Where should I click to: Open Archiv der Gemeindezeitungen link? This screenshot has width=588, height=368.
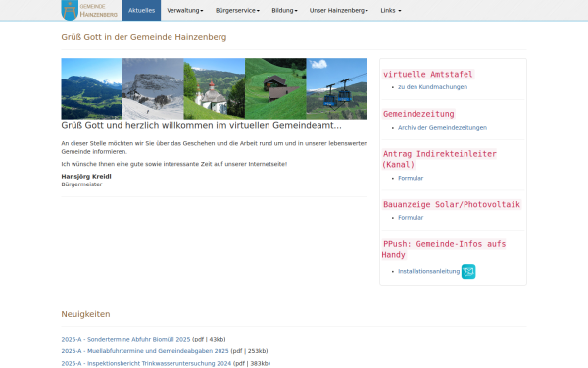(442, 128)
